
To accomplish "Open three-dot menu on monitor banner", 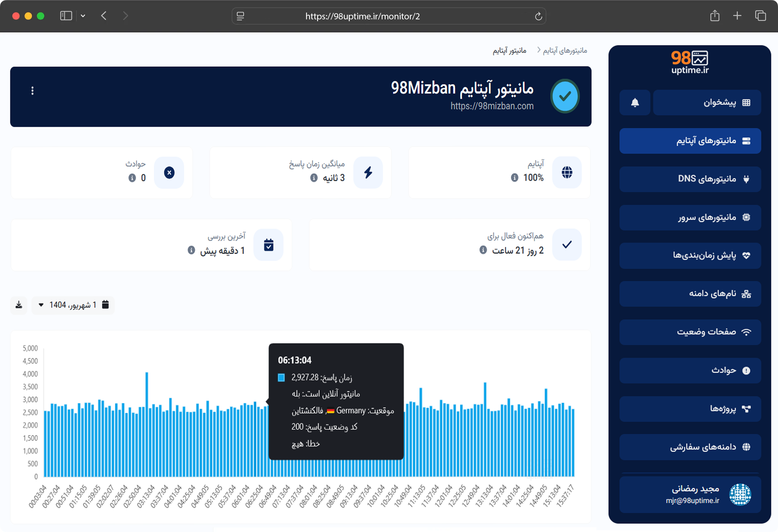I will (x=33, y=91).
